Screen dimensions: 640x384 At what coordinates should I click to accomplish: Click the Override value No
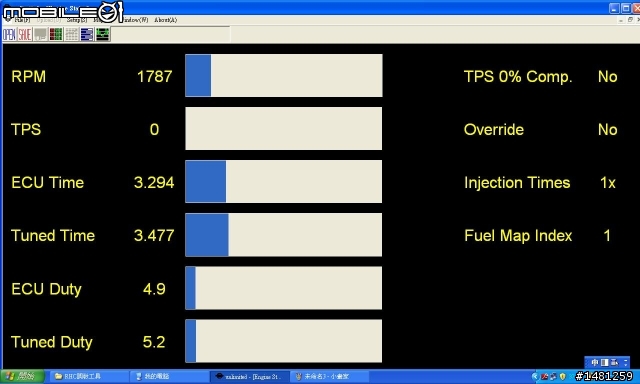coord(607,130)
